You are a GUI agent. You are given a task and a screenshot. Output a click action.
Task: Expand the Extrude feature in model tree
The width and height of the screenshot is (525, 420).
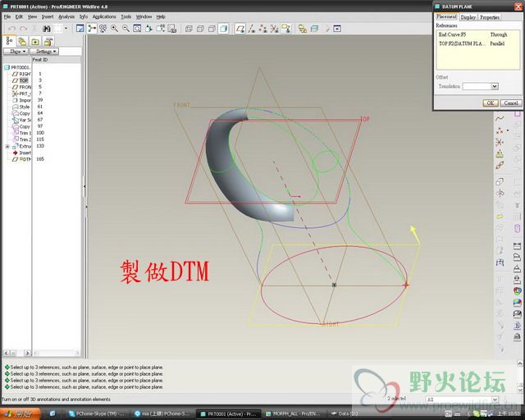pyautogui.click(x=7, y=146)
